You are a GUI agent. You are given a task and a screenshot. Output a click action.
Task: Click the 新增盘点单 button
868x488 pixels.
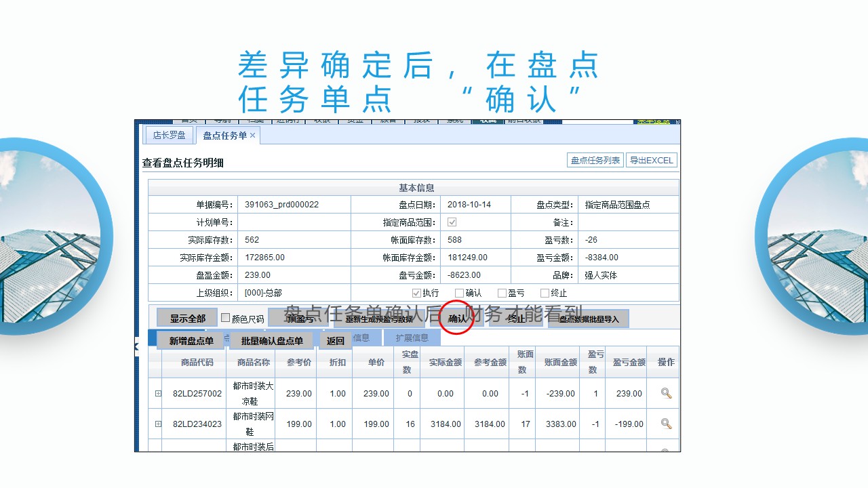click(191, 340)
